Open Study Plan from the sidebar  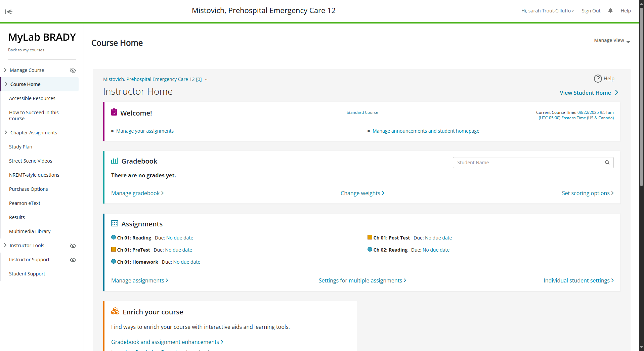pyautogui.click(x=20, y=147)
